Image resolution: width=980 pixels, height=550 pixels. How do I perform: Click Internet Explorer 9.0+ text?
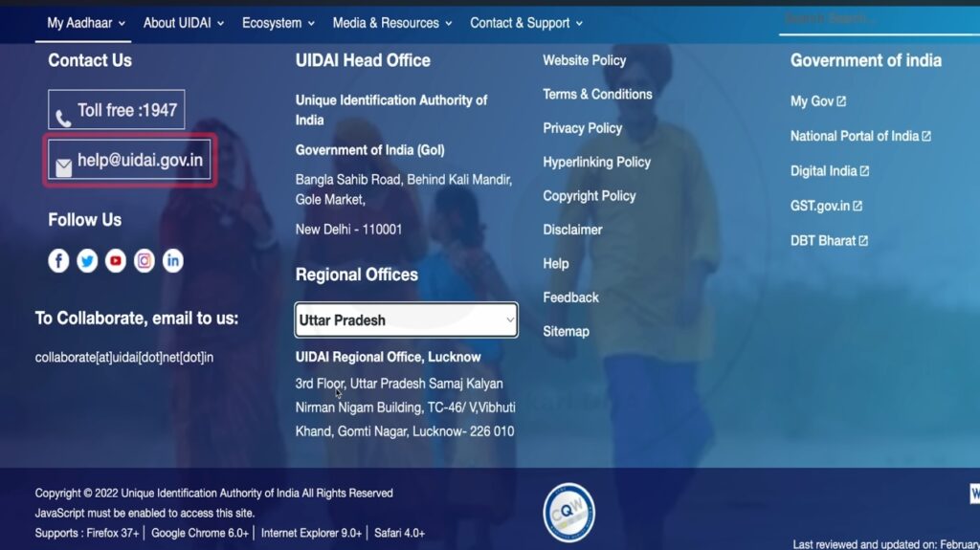tap(311, 533)
